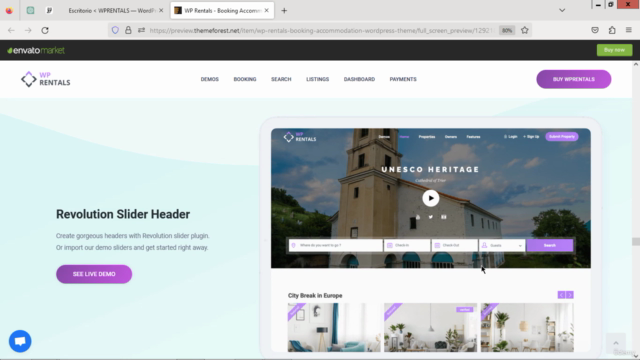Open the blue chat bubble widget
The height and width of the screenshot is (360, 640).
[x=20, y=341]
